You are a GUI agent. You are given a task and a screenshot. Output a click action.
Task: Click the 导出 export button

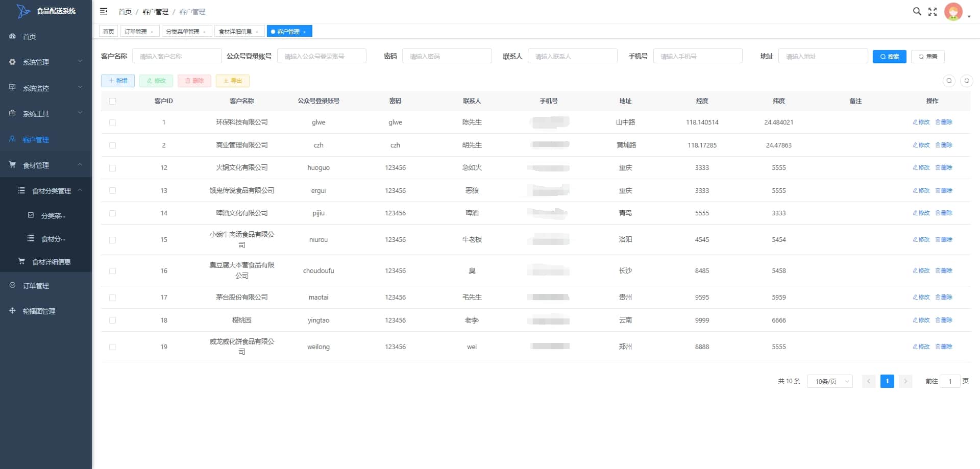pyautogui.click(x=233, y=81)
